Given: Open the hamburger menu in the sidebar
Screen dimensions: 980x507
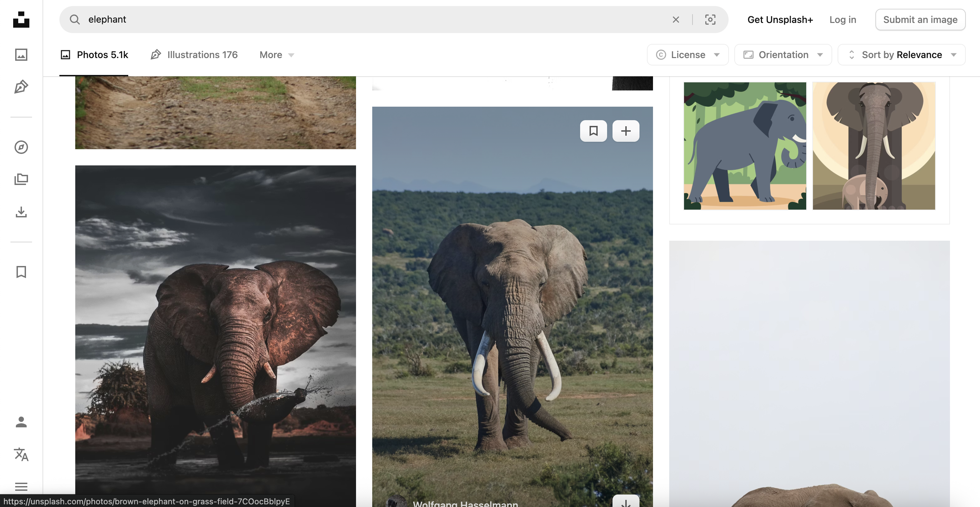Looking at the screenshot, I should (21, 486).
